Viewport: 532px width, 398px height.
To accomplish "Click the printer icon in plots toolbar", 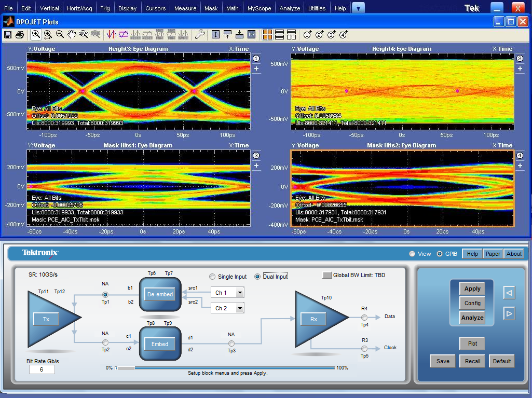I will 20,35.
